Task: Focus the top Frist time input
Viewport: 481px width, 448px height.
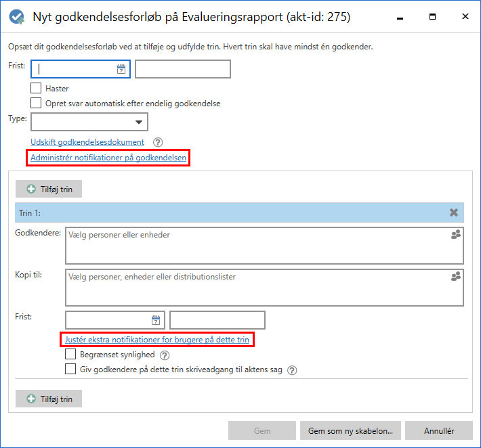Action: (183, 69)
